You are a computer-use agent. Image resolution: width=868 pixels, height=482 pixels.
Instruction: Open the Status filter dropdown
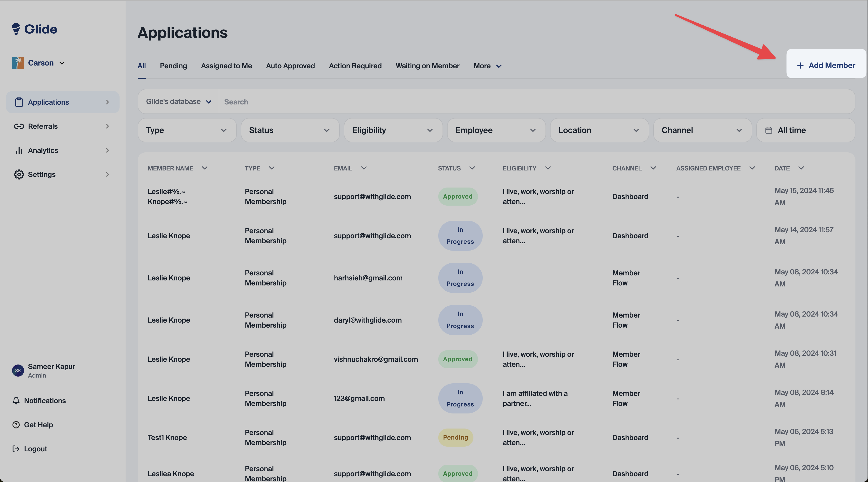point(290,130)
